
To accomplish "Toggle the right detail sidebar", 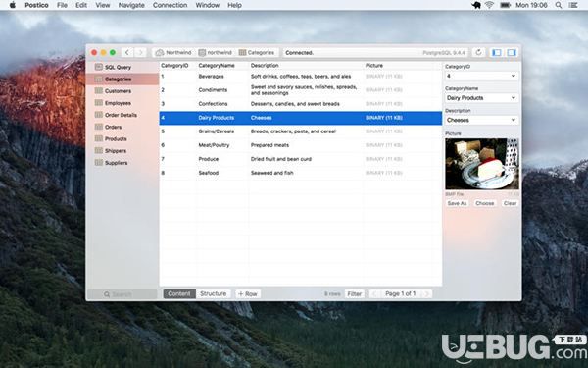I will coord(512,53).
